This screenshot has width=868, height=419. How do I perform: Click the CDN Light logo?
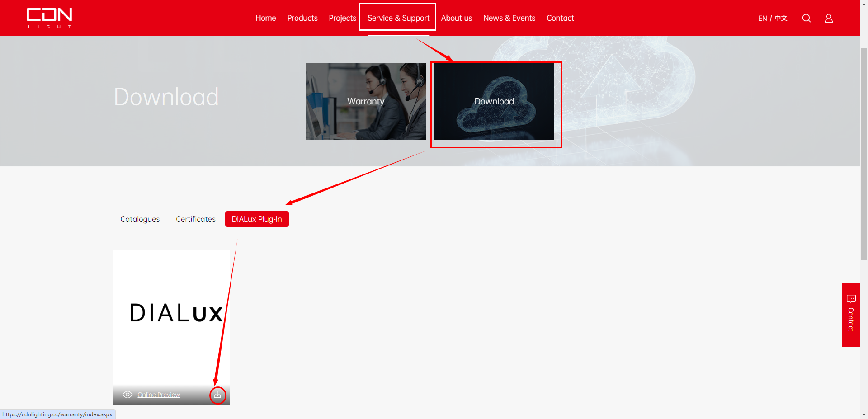pos(49,18)
